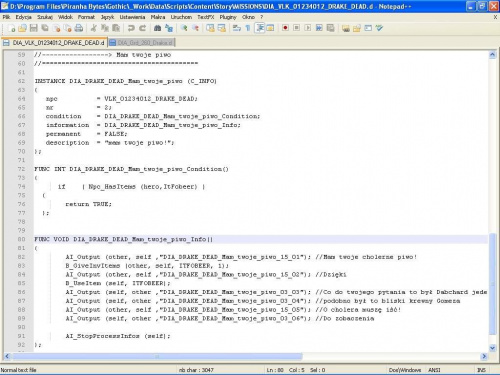Print the file using the printer icon
This screenshot has height=375, width=500.
(x=79, y=28)
